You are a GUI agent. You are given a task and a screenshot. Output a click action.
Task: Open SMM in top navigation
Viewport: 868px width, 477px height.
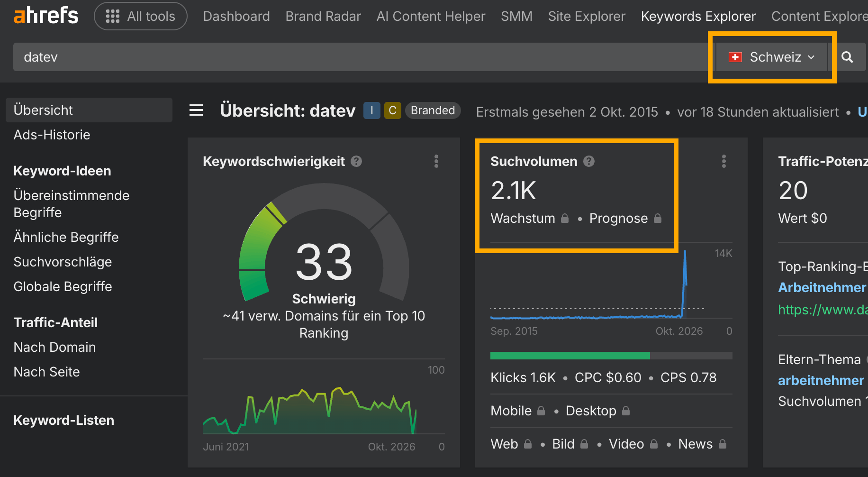point(516,17)
